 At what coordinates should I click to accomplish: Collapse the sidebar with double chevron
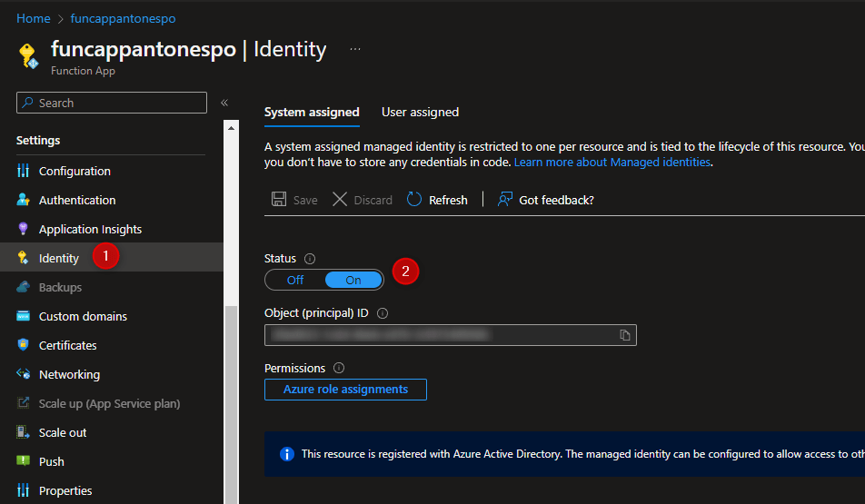coord(224,103)
